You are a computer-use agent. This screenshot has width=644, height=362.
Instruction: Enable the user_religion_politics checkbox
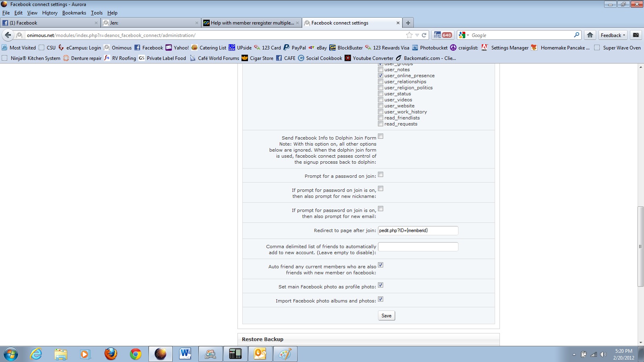point(380,88)
